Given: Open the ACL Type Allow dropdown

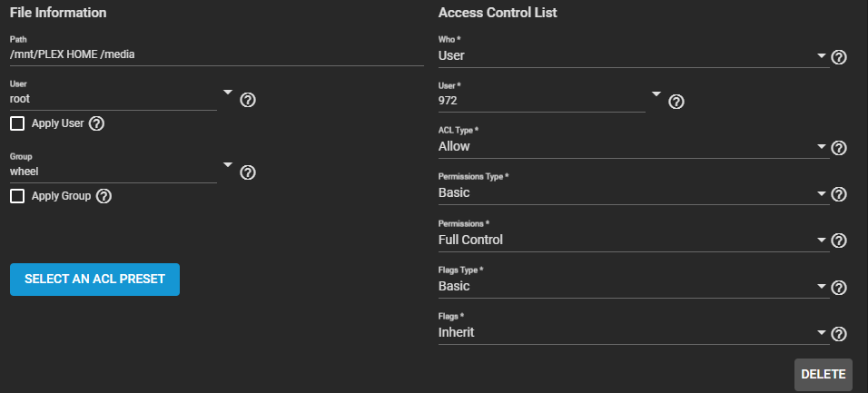Looking at the screenshot, I should click(633, 147).
